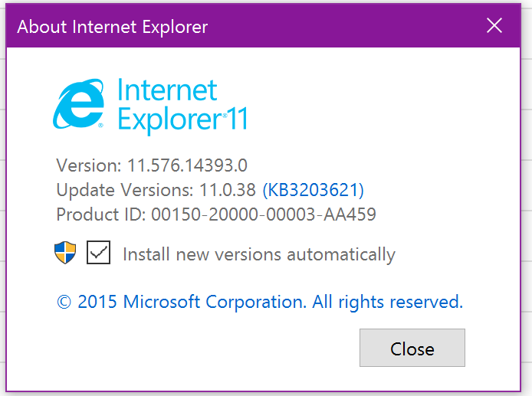The width and height of the screenshot is (532, 396).
Task: Click the 'Install new versions automatically' label
Action: [x=258, y=254]
